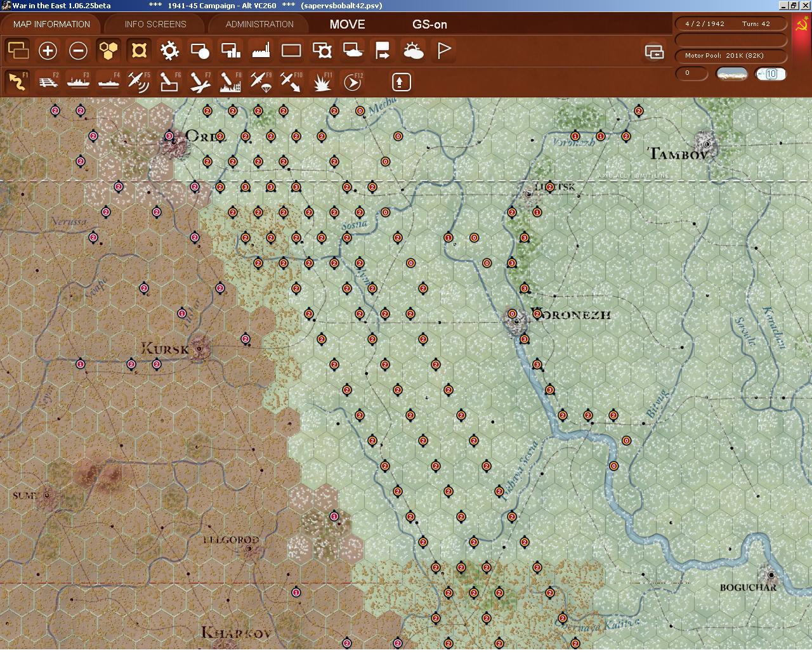
Task: Zoom in with the plus icon
Action: [48, 50]
